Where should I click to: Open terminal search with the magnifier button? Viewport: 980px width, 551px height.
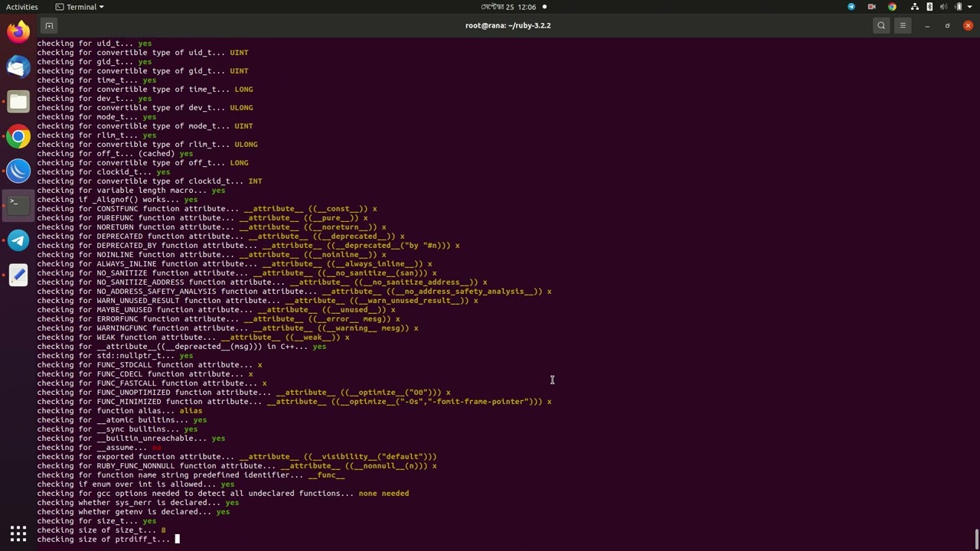(881, 25)
